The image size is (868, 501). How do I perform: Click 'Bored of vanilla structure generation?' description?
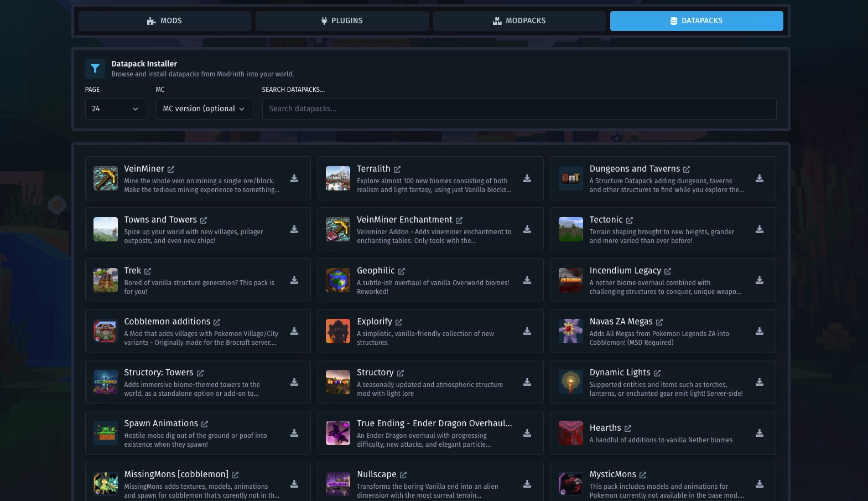199,287
